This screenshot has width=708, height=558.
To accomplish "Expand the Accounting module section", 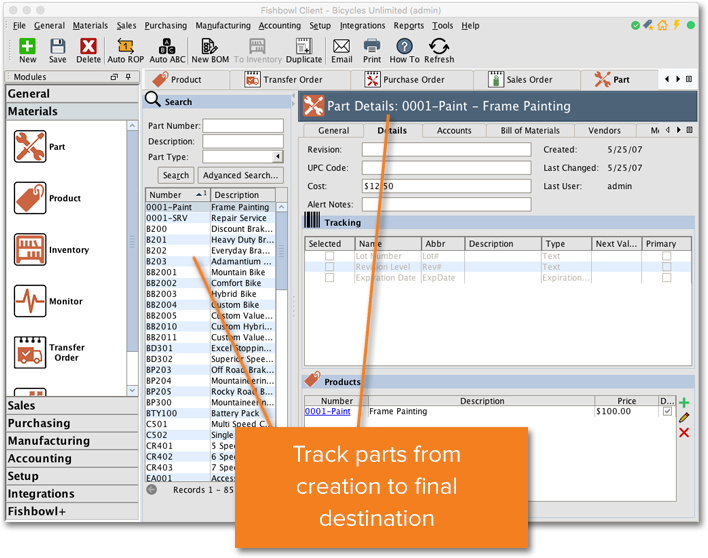I will pyautogui.click(x=72, y=458).
